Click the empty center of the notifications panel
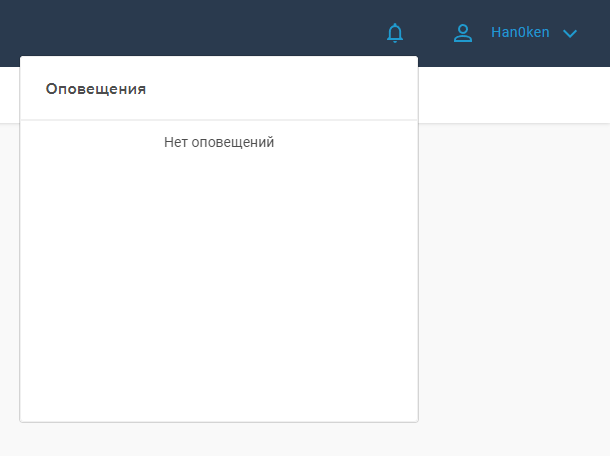The width and height of the screenshot is (610, 456). (219, 270)
